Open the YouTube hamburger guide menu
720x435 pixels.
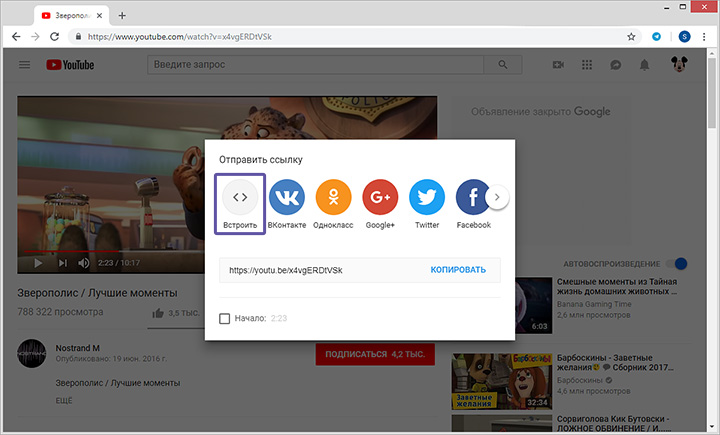tap(24, 65)
